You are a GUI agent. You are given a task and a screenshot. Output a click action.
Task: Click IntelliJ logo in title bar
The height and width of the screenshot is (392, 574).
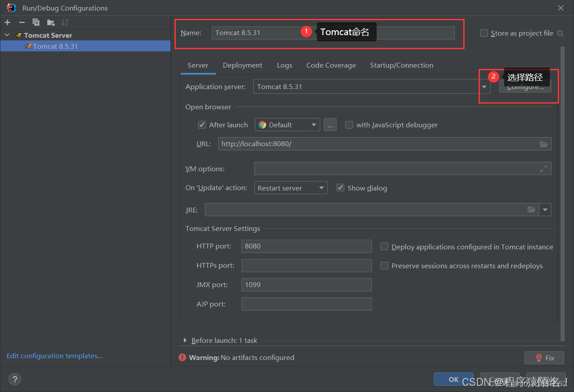click(11, 7)
